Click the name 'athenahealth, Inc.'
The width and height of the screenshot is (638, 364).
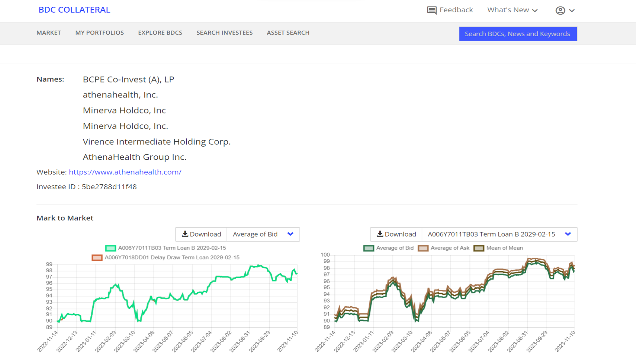[x=120, y=95]
